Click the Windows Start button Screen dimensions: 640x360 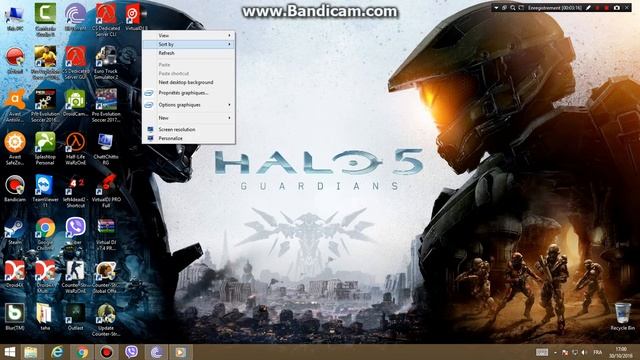(10, 352)
